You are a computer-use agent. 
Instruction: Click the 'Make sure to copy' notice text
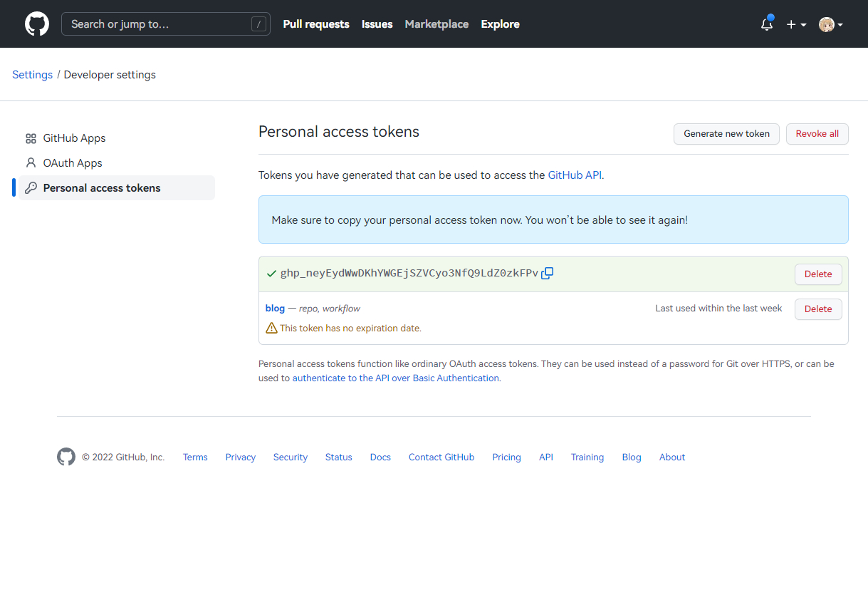[x=480, y=220]
